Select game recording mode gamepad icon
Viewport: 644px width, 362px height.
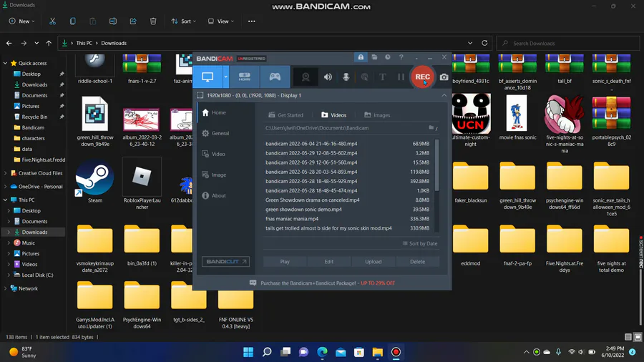tap(275, 77)
